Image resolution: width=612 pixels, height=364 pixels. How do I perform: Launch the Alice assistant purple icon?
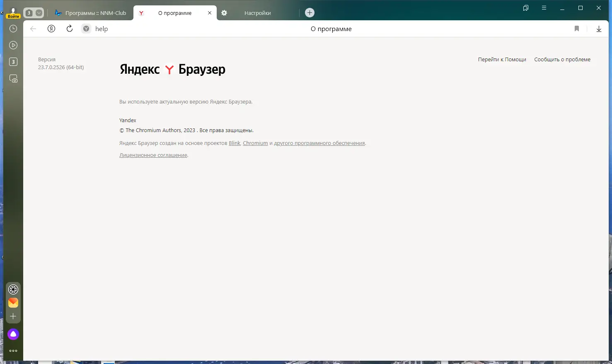pos(13,334)
